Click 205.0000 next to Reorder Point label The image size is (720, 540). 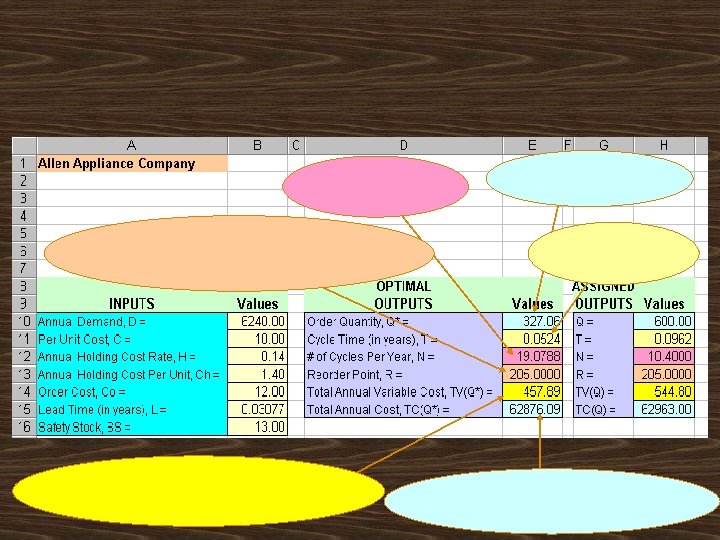pyautogui.click(x=532, y=374)
